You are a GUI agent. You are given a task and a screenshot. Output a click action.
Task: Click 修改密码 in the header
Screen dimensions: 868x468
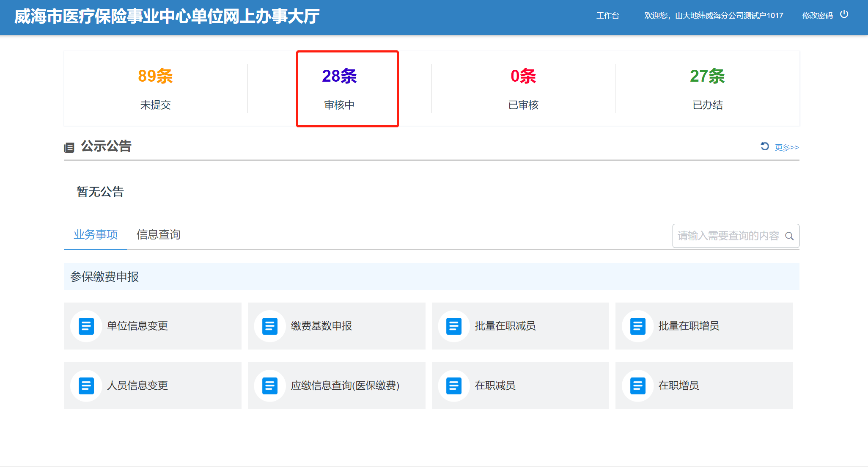817,16
